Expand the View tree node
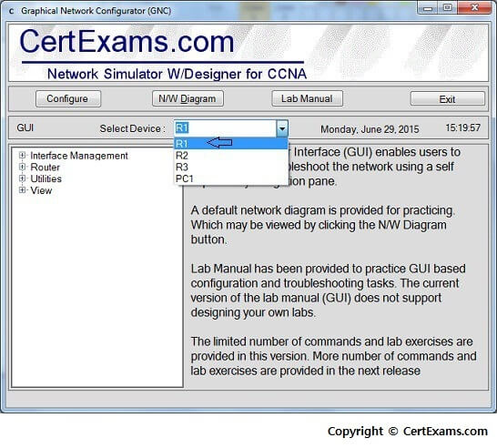497x448 pixels. click(22, 190)
